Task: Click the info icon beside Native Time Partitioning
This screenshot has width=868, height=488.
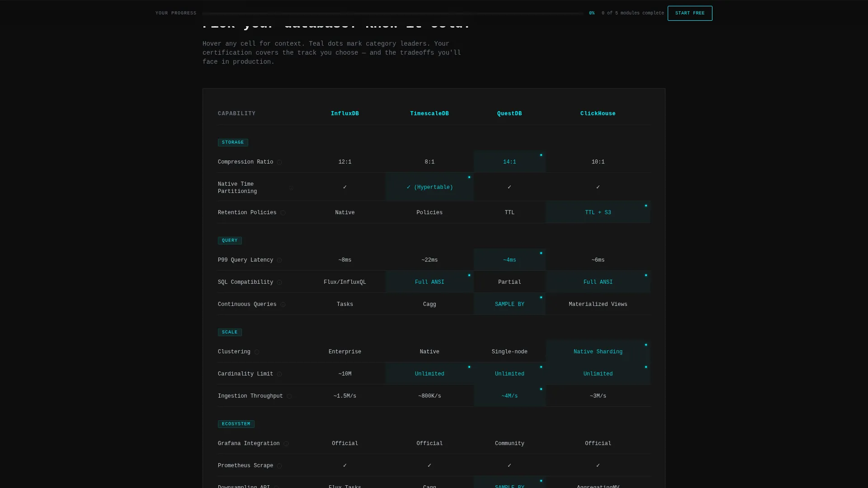Action: coord(291,188)
